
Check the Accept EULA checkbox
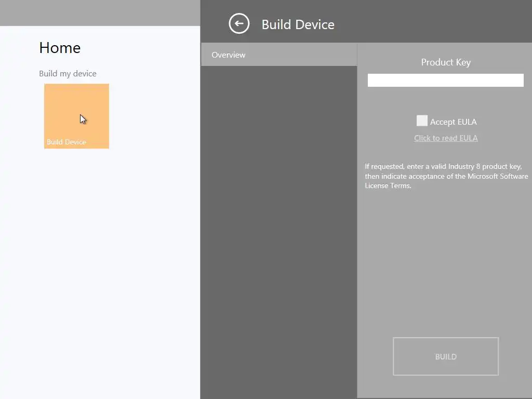tap(422, 121)
